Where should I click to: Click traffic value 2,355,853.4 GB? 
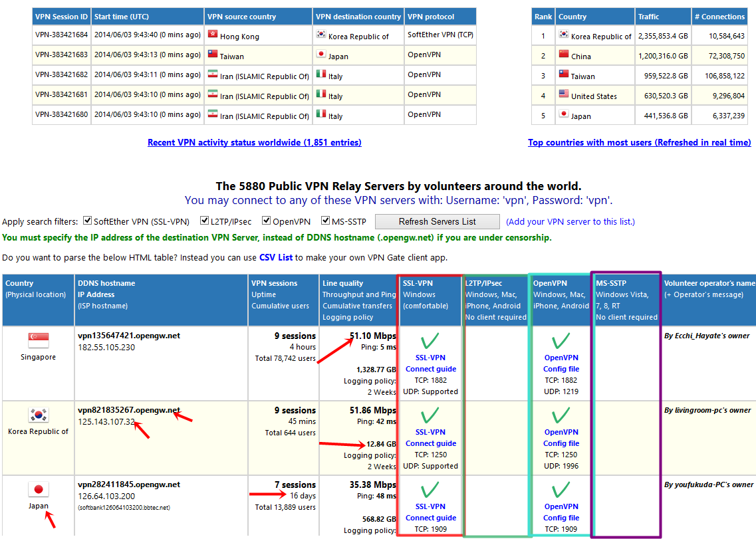click(663, 36)
